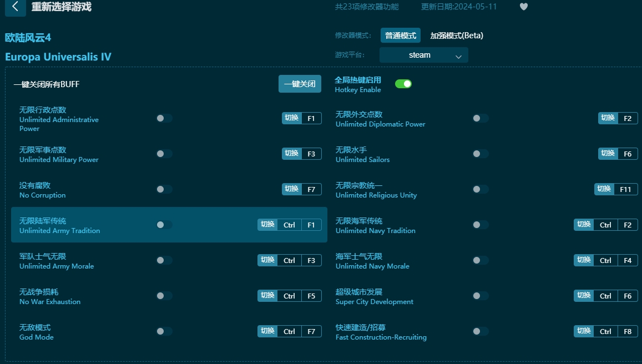Image resolution: width=642 pixels, height=364 pixels.
Task: Toggle Unlimited Religious Unity switch
Action: pos(481,189)
